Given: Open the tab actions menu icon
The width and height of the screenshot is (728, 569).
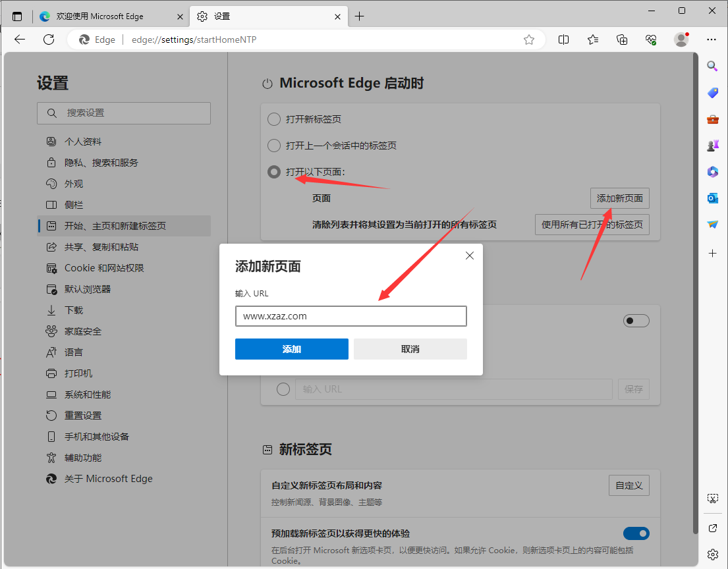Looking at the screenshot, I should (17, 16).
